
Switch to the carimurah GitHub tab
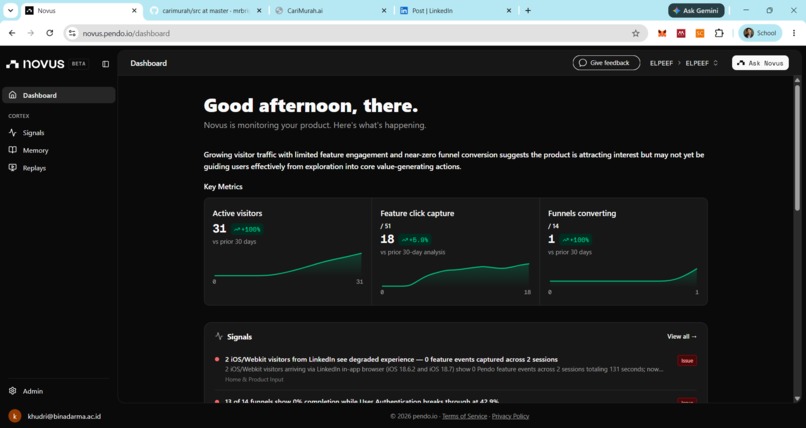coord(206,10)
